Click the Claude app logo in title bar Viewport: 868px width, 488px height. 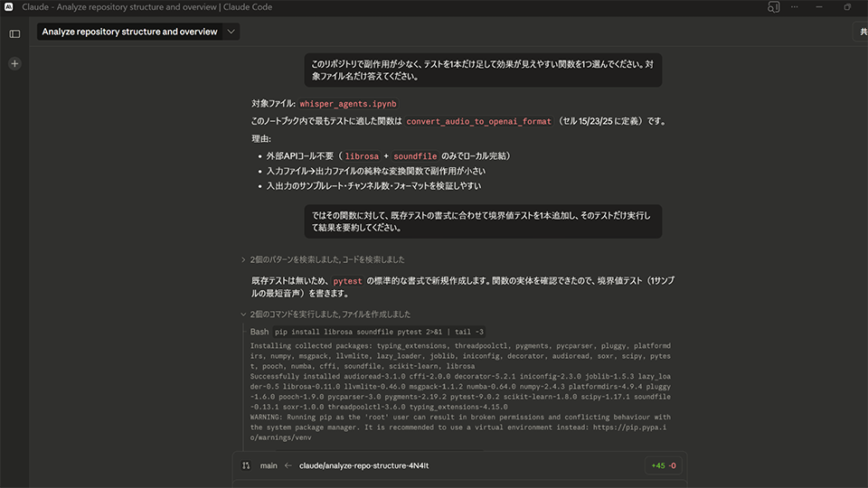coord(9,7)
